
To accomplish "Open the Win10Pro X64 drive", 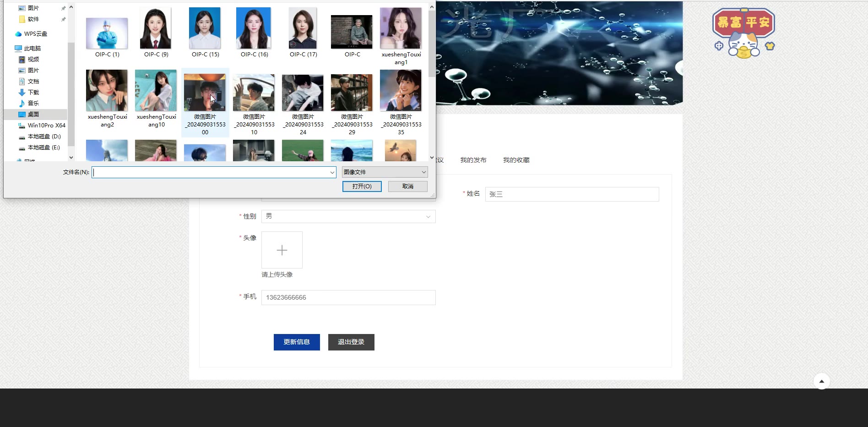I will point(46,126).
